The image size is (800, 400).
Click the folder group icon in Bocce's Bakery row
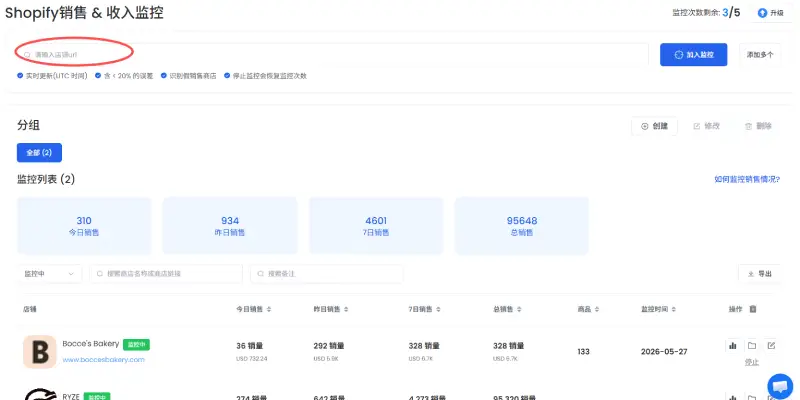point(752,345)
